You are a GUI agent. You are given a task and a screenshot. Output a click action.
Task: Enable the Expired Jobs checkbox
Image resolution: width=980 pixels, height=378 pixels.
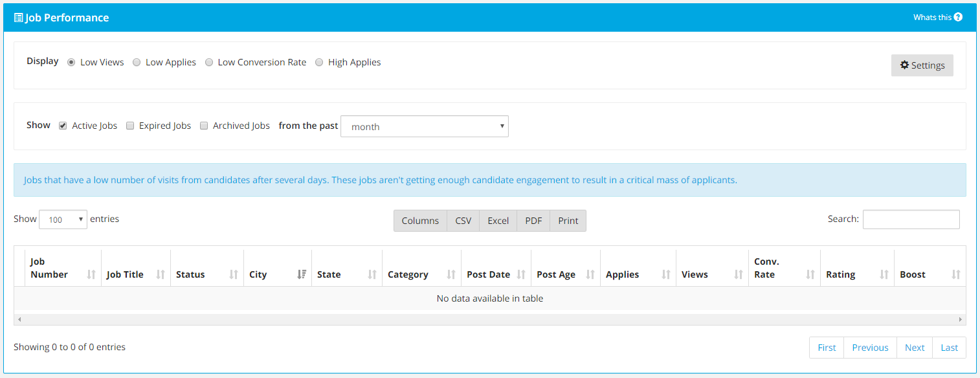point(130,126)
